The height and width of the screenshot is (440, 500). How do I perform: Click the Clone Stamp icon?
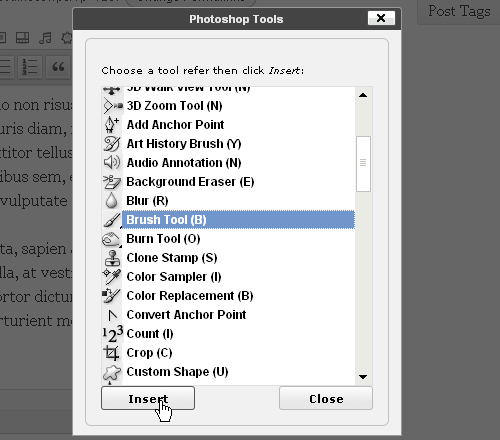click(112, 258)
